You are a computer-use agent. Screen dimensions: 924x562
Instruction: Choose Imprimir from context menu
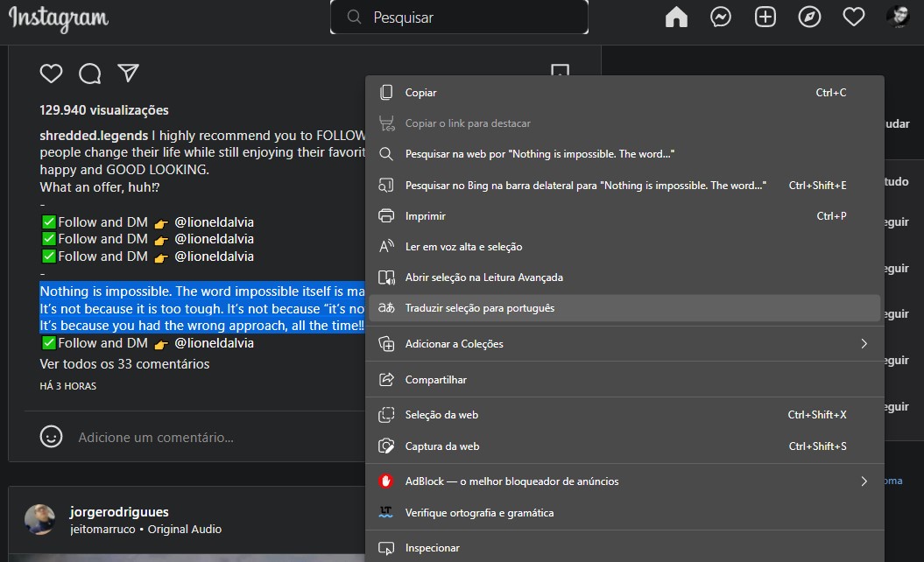coord(624,216)
